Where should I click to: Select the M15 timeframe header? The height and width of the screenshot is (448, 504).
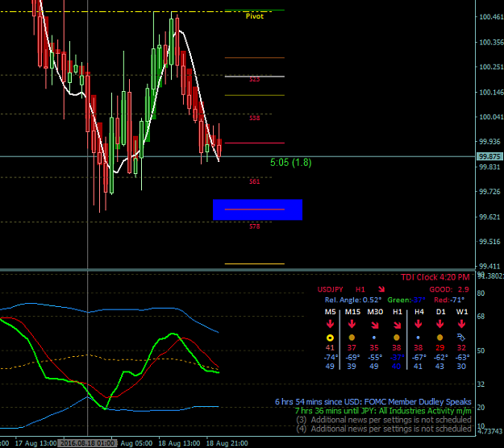click(352, 312)
